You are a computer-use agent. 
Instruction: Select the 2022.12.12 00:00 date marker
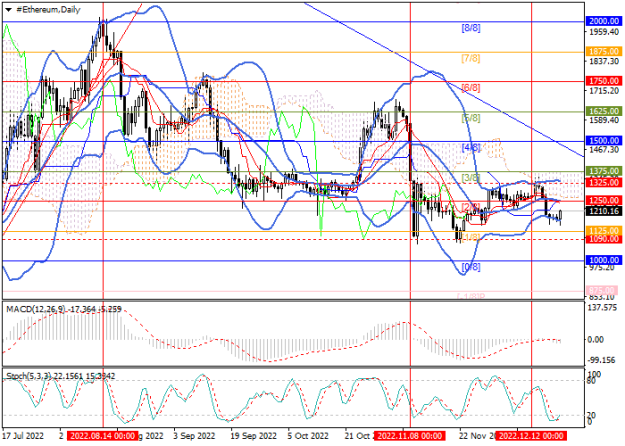531,436
